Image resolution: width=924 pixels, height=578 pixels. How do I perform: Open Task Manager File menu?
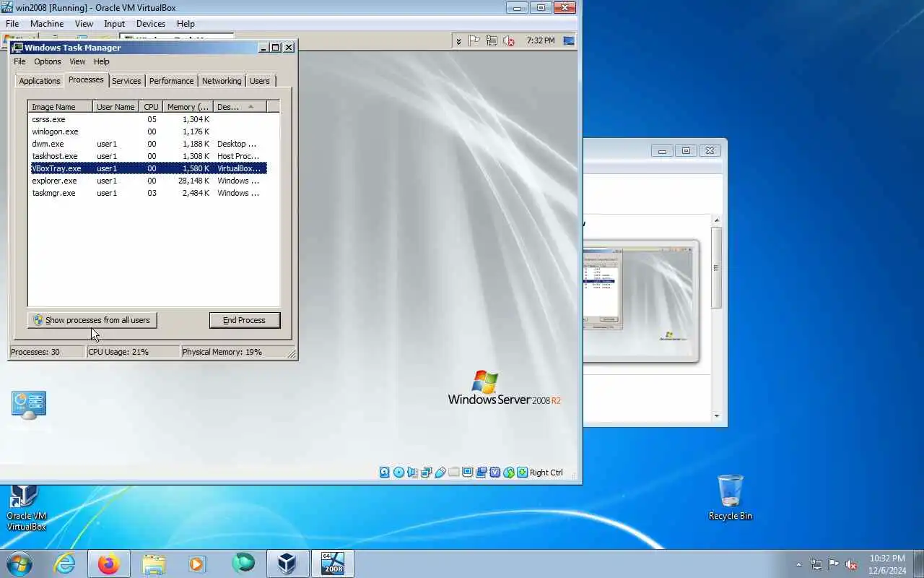click(19, 61)
